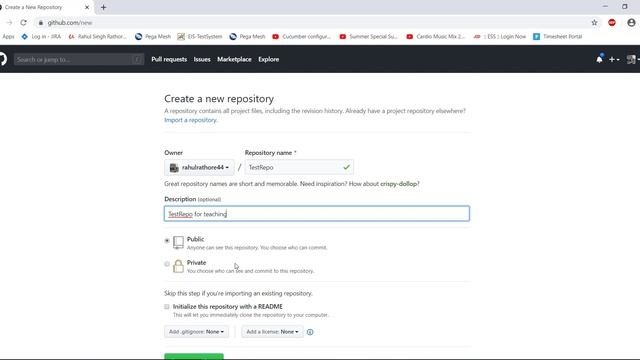Go to Issues

point(202,59)
